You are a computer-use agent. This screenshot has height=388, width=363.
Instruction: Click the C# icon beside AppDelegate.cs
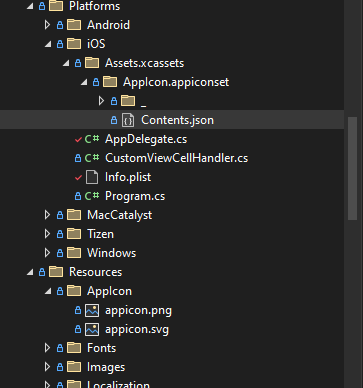pos(92,139)
